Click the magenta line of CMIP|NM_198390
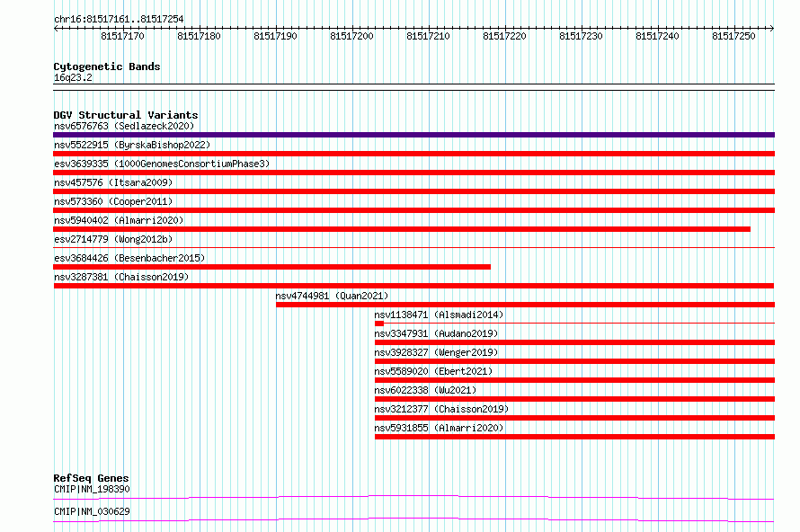The image size is (800, 532). coord(413,497)
